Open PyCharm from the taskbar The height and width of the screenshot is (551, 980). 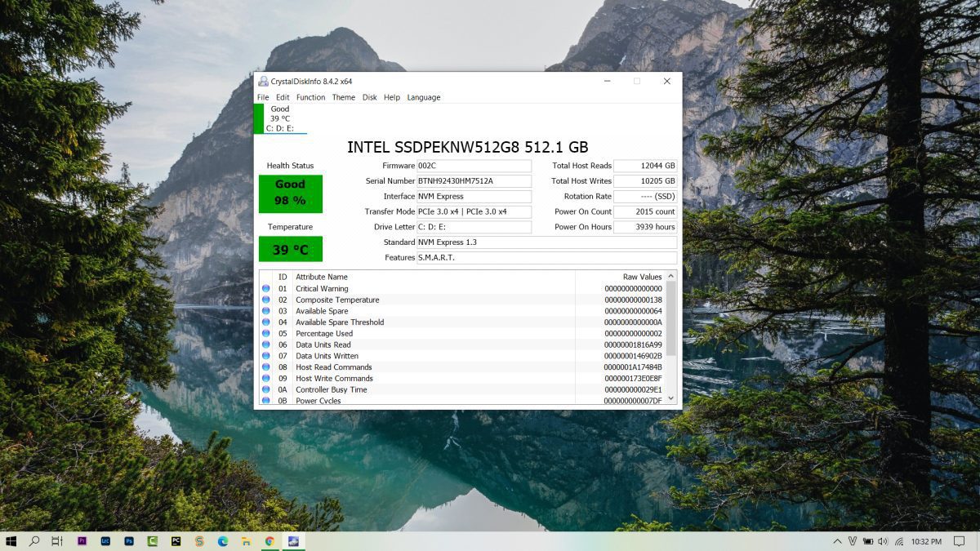point(176,541)
